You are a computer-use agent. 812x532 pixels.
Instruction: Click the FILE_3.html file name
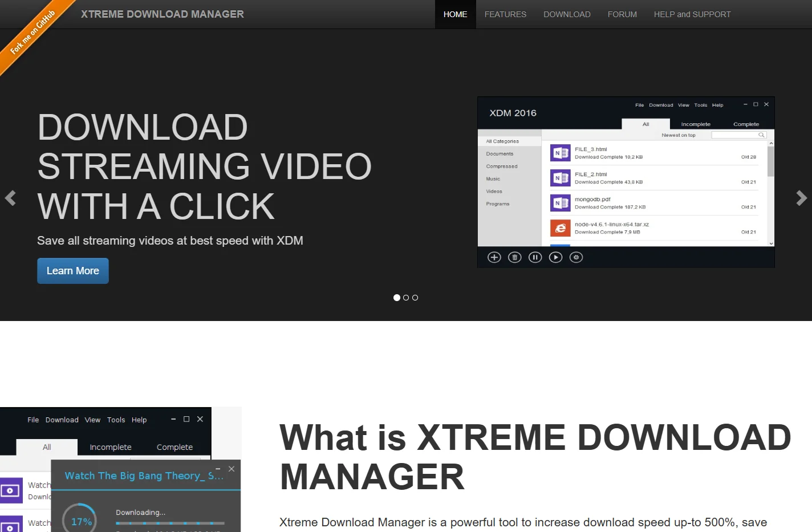click(591, 149)
